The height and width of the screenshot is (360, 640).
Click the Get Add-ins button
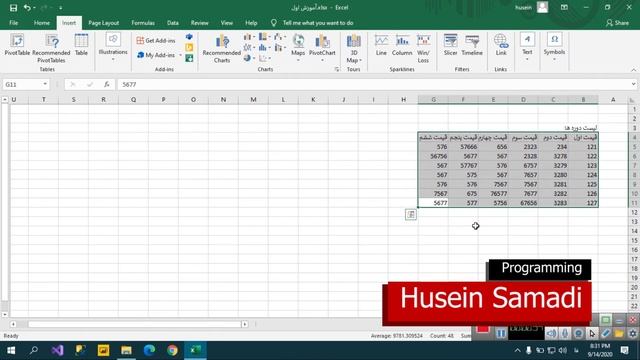156,41
